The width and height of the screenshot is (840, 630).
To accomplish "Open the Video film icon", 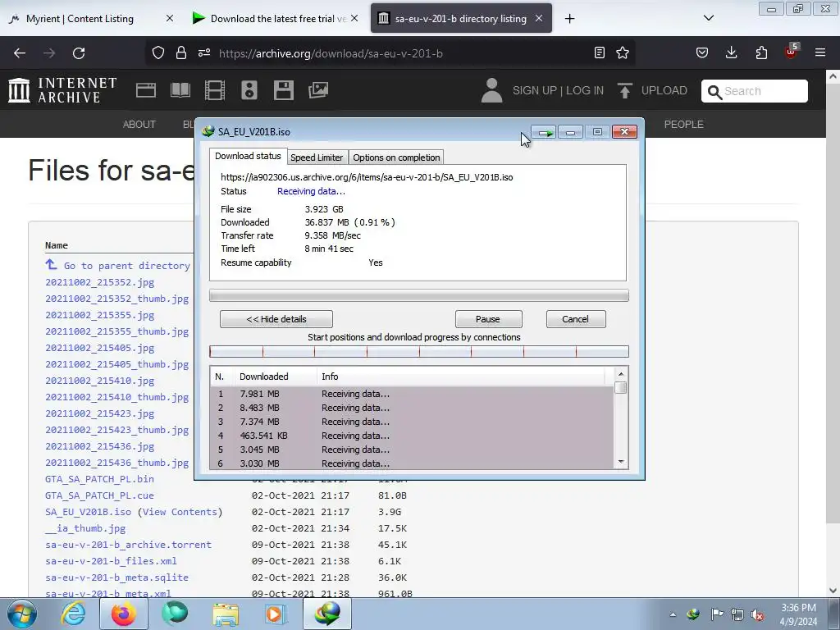I will (x=215, y=90).
